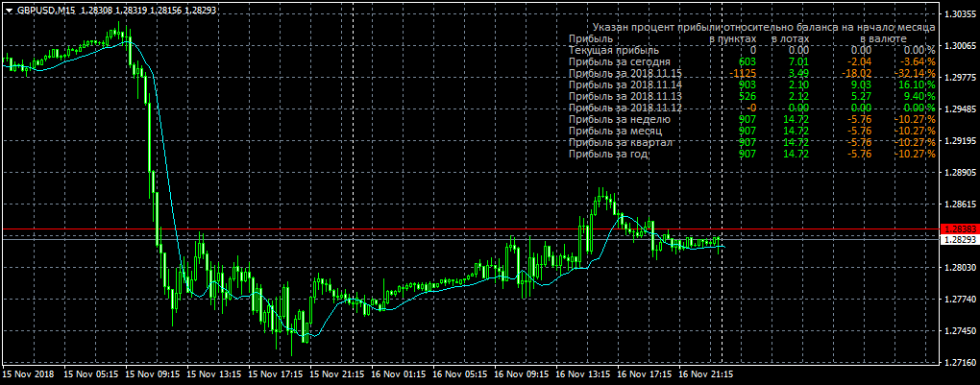Viewport: 980px width, 385px height.
Task: Click the '16 Nov 01:15' time axis label
Action: [398, 374]
